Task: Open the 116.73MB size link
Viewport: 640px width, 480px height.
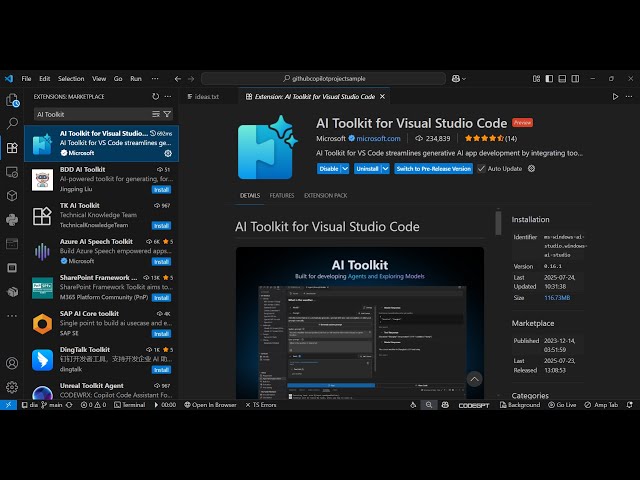Action: pyautogui.click(x=557, y=298)
